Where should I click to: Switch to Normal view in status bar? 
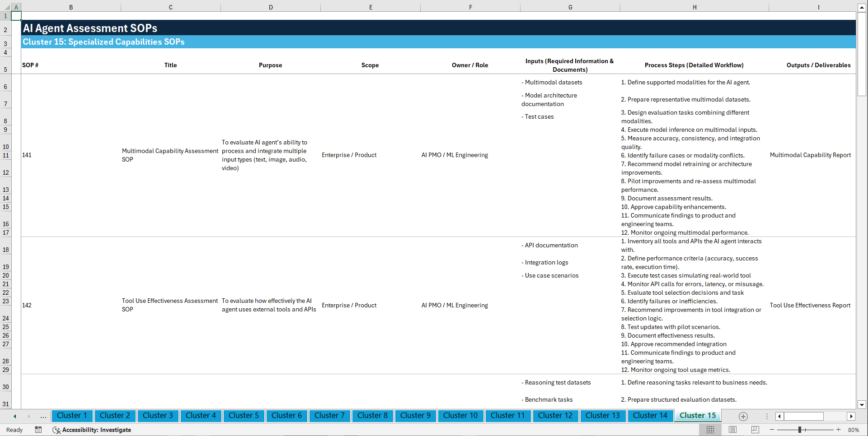coord(710,430)
